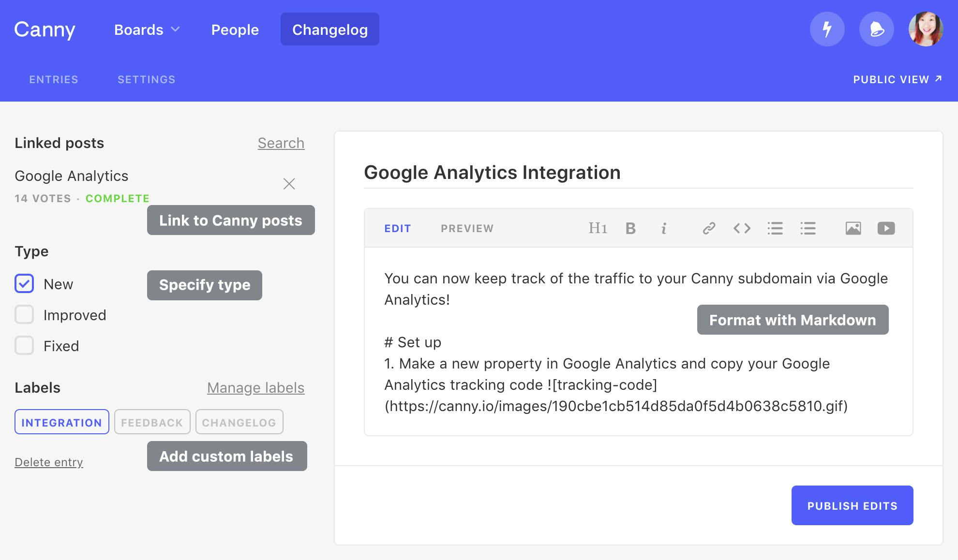Check the Fixed type checkbox

(x=24, y=346)
